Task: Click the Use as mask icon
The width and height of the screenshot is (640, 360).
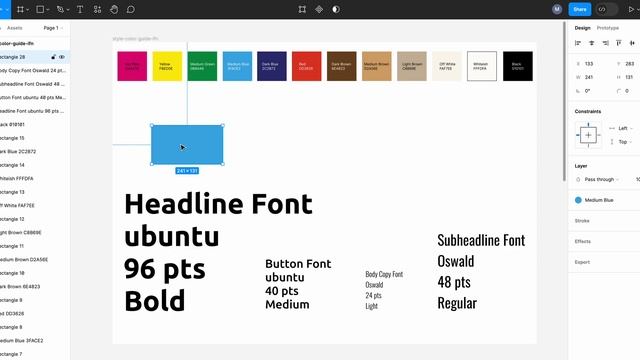Action: click(x=336, y=9)
